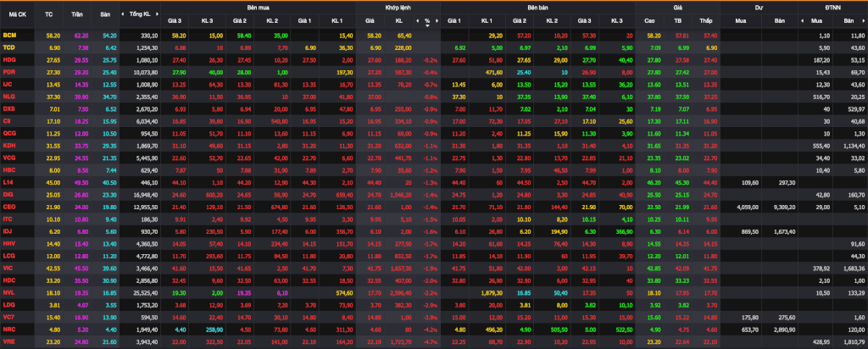Click L14 reference price 45.00
This screenshot has width=868, height=349.
click(53, 181)
